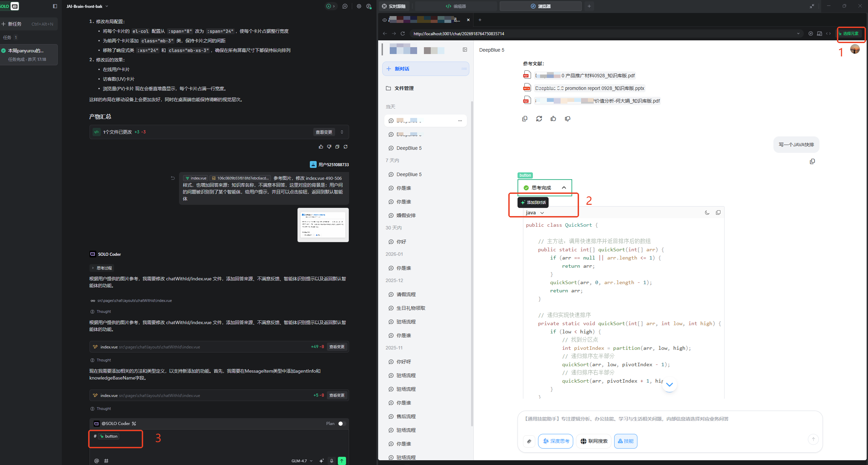Copy the Java code block
The width and height of the screenshot is (868, 465).
click(718, 213)
